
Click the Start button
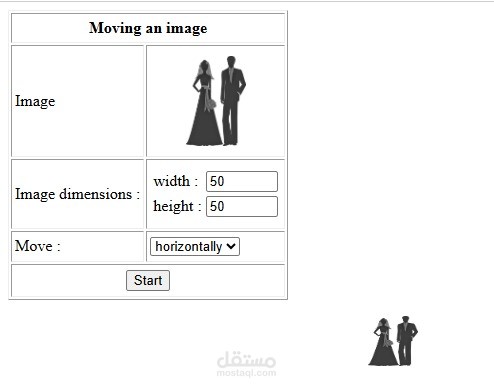click(x=148, y=280)
